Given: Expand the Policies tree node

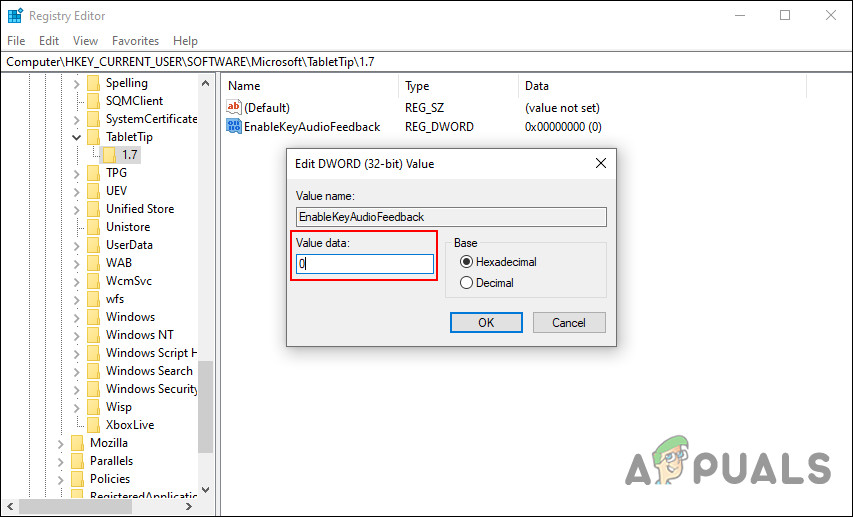Looking at the screenshot, I should tap(61, 479).
